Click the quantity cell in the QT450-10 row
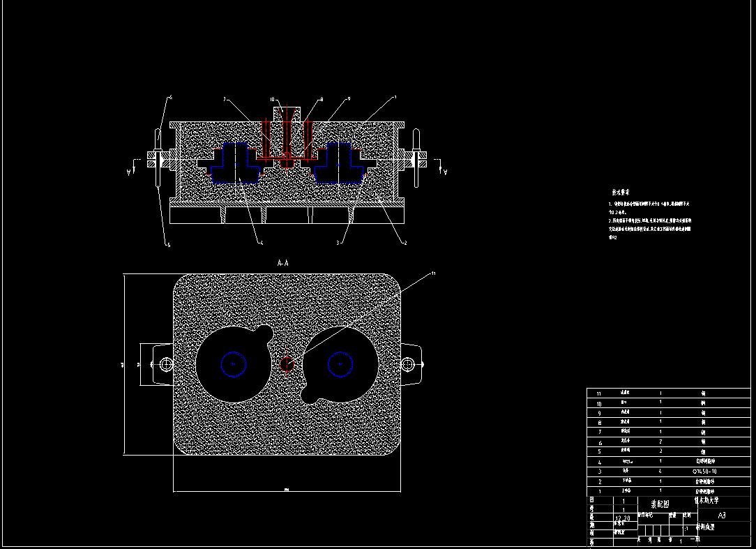 (x=660, y=472)
